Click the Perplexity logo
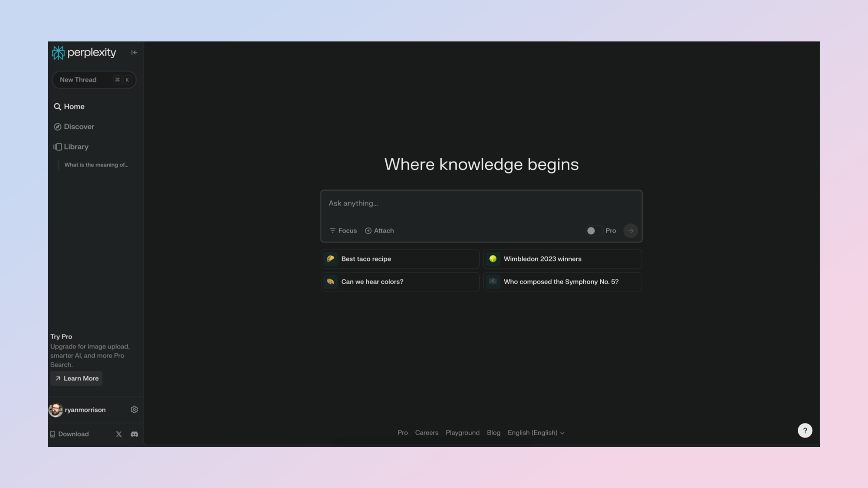The image size is (868, 488). [84, 52]
